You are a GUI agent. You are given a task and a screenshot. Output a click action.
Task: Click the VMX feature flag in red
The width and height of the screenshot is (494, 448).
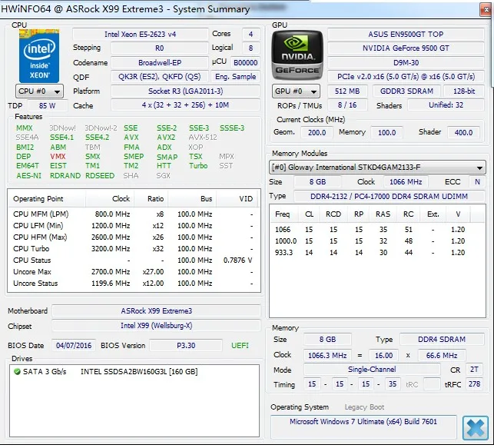(x=58, y=157)
